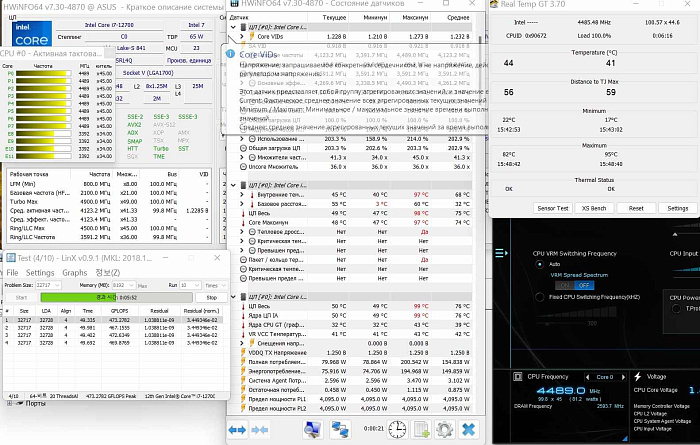Open the sensor search monitor icon in HWiNFO
This screenshot has width=700, height=445.
[312, 429]
